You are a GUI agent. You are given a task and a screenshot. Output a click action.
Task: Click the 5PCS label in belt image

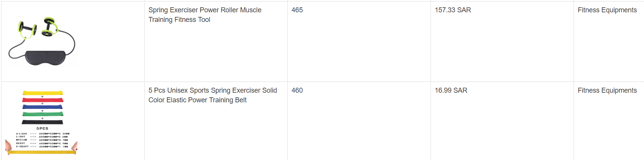[42, 128]
